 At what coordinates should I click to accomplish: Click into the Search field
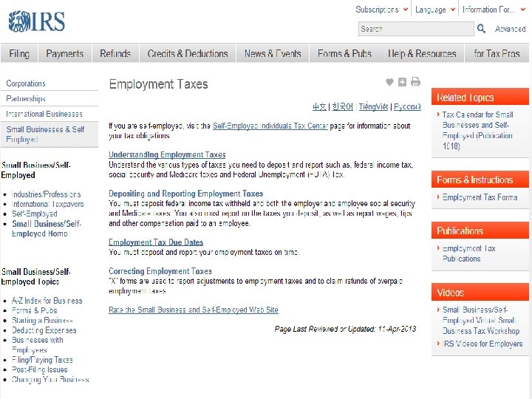(416, 29)
